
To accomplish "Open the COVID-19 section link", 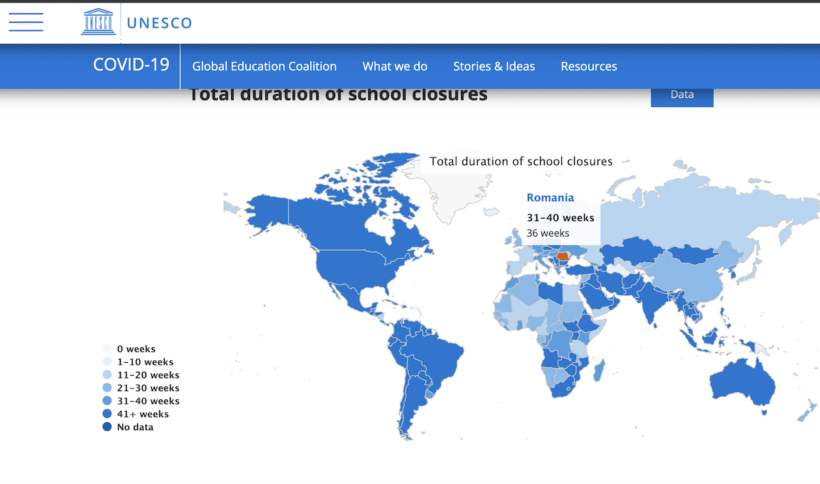I will click(x=131, y=65).
